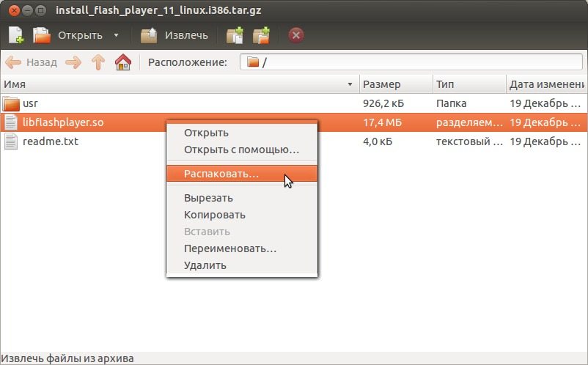The height and width of the screenshot is (365, 588).
Task: Close the archive manager window
Action: 14,10
